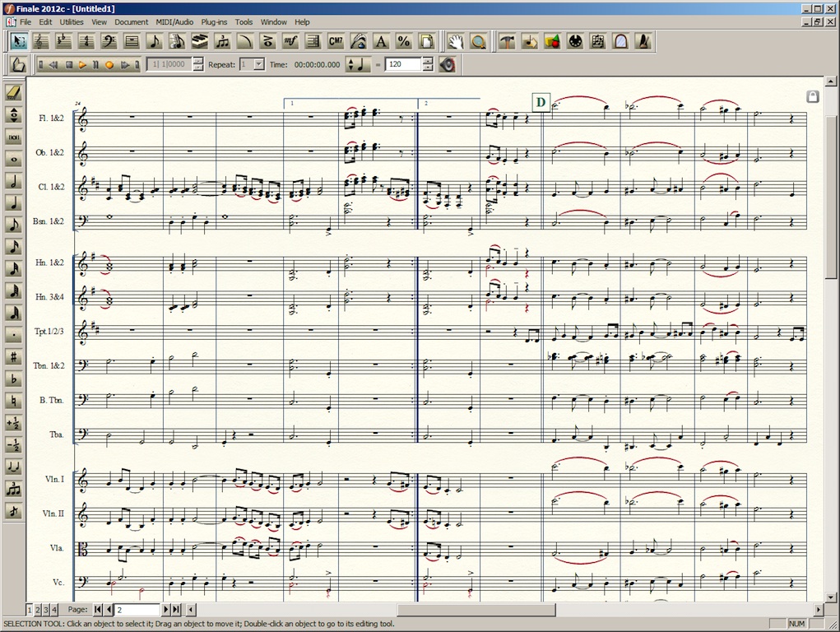Screen dimensions: 840x632
Task: Open the tempo note value selector
Action: point(357,64)
